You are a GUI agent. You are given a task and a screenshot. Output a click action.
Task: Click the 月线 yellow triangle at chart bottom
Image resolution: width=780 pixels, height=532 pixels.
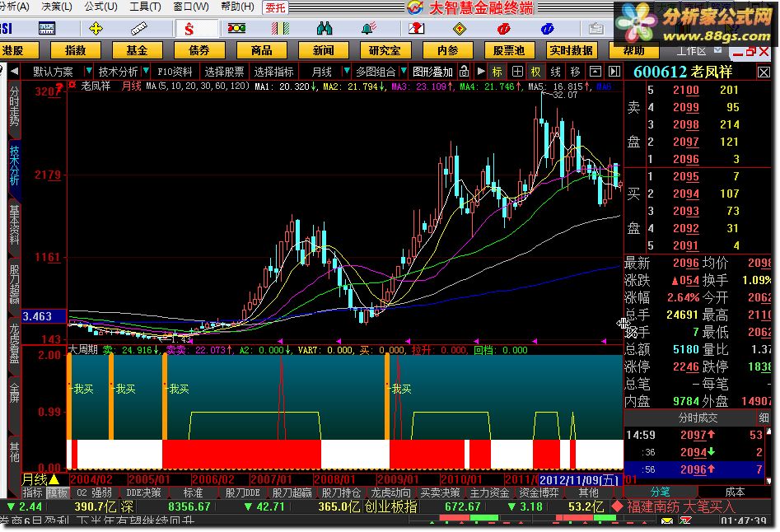click(x=54, y=479)
